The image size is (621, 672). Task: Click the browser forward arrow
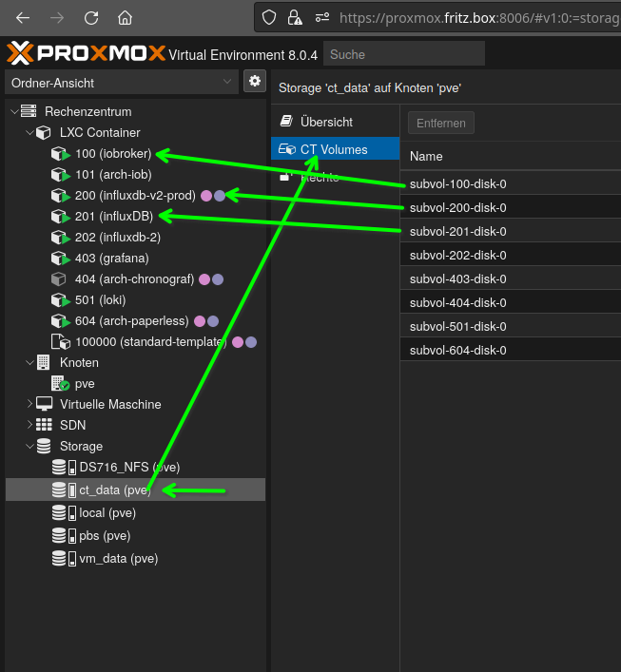pyautogui.click(x=57, y=18)
